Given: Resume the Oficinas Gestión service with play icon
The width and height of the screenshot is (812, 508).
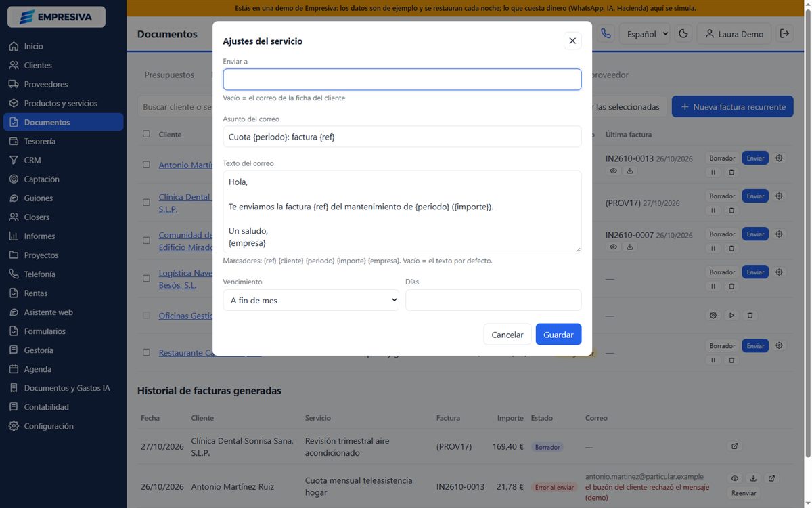Looking at the screenshot, I should 731,315.
